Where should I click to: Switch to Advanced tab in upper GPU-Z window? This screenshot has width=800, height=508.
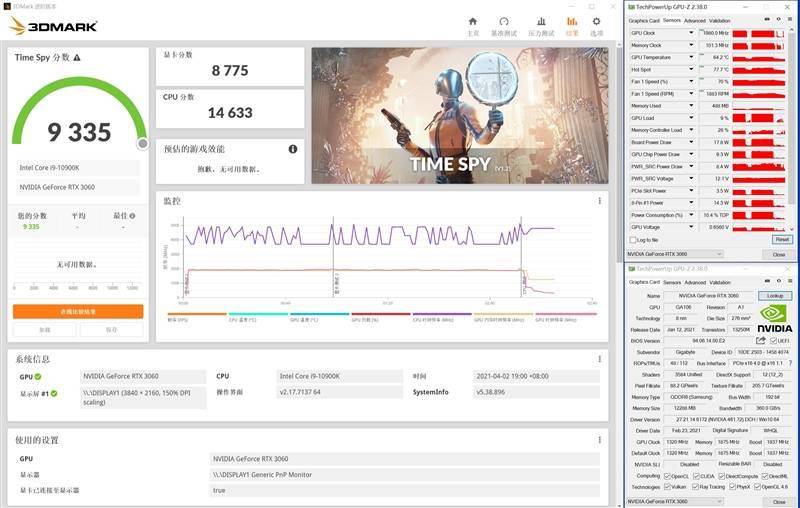coord(694,21)
